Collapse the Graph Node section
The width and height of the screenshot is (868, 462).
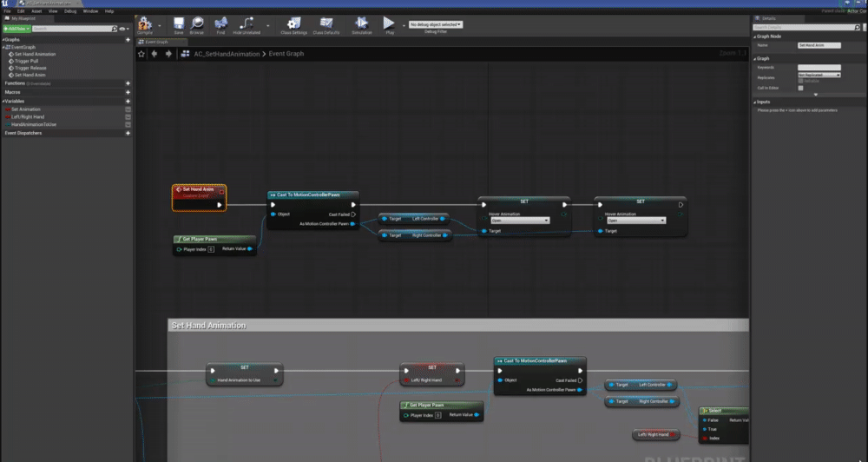[x=754, y=36]
